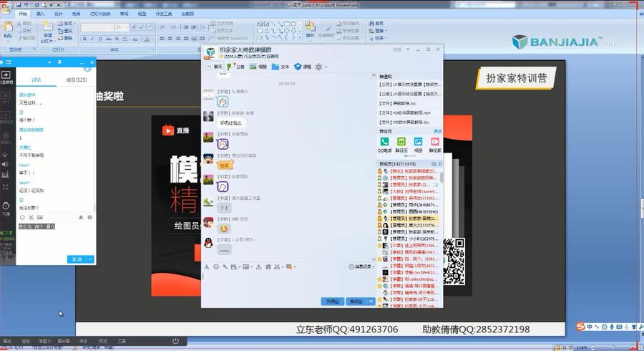The height and width of the screenshot is (351, 644).
Task: Open the 消息记录 message history
Action: [x=359, y=266]
